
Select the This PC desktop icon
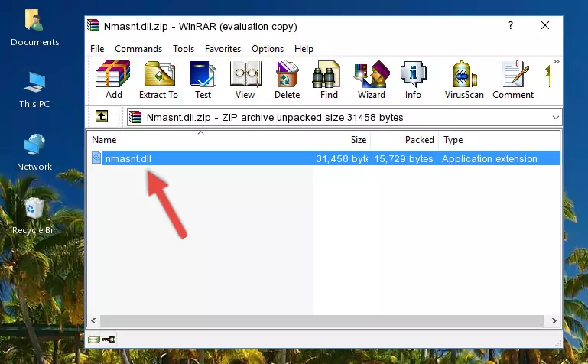pos(34,90)
